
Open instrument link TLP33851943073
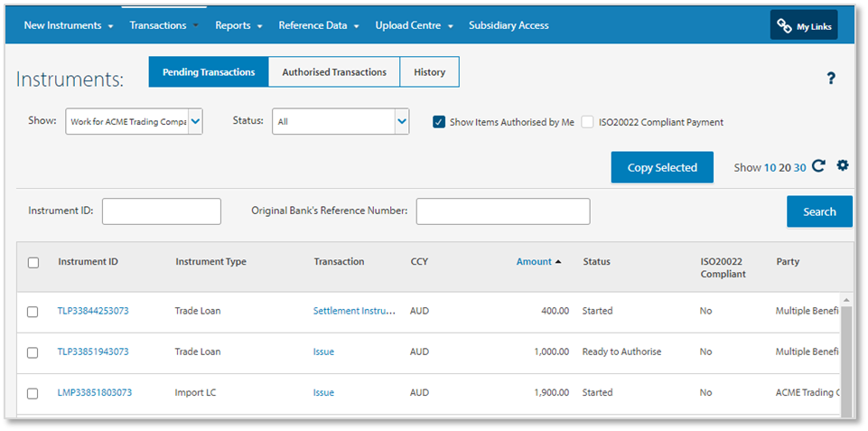pyautogui.click(x=93, y=352)
